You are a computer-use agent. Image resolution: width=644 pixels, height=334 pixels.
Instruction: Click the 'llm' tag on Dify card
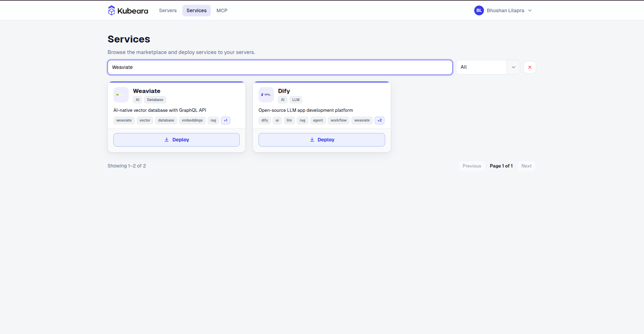point(289,121)
